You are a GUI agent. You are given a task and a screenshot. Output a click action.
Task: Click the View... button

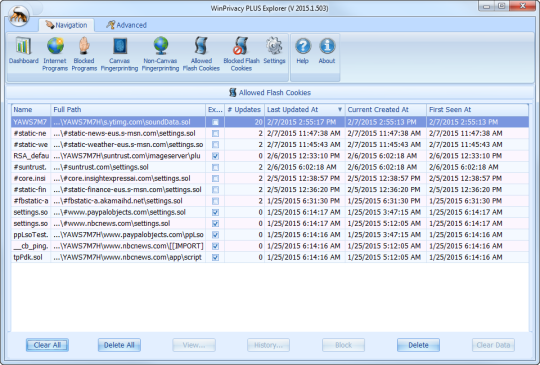(194, 345)
